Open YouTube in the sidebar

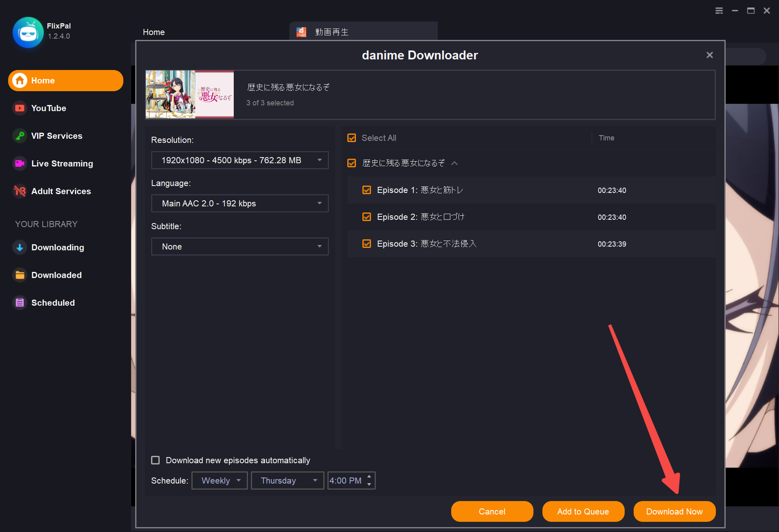point(48,108)
